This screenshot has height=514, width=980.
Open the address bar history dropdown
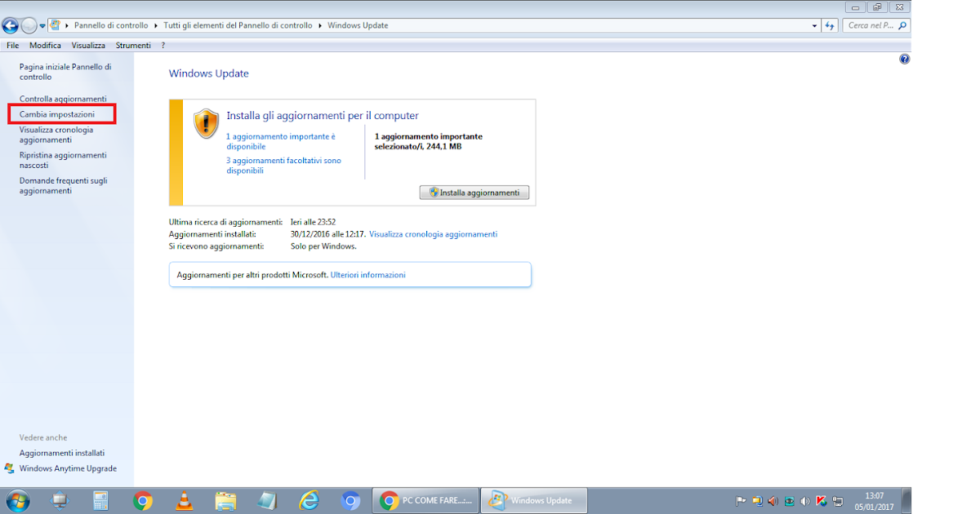point(814,26)
